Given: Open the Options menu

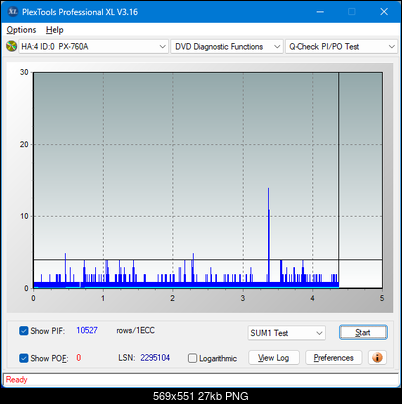Looking at the screenshot, I should tap(21, 30).
